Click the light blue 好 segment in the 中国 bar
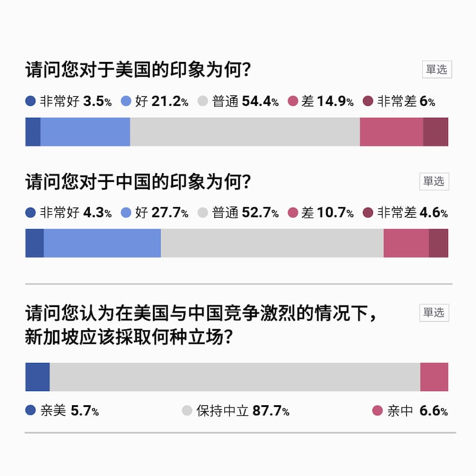Image resolution: width=476 pixels, height=476 pixels. 102,243
